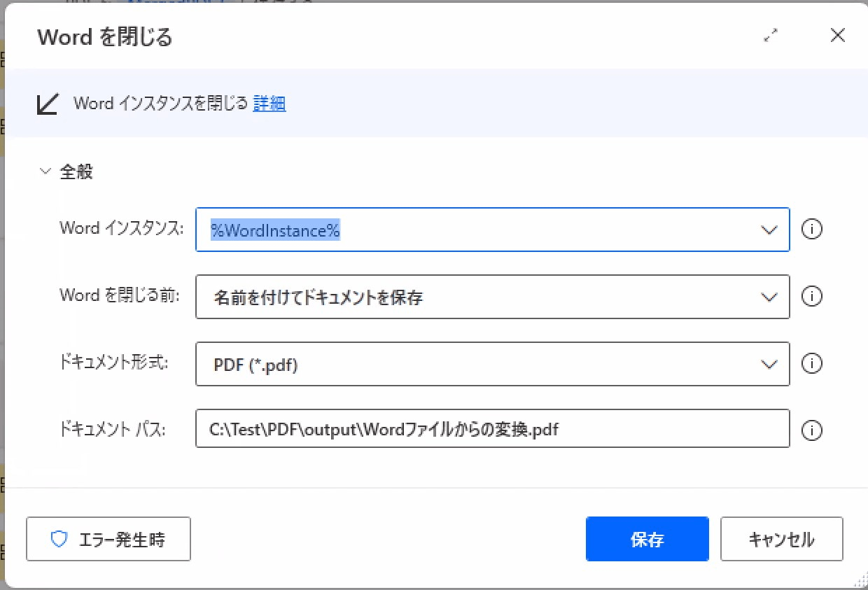The height and width of the screenshot is (590, 868).
Task: Expand the dialog with the resize arrows icon
Action: (771, 36)
